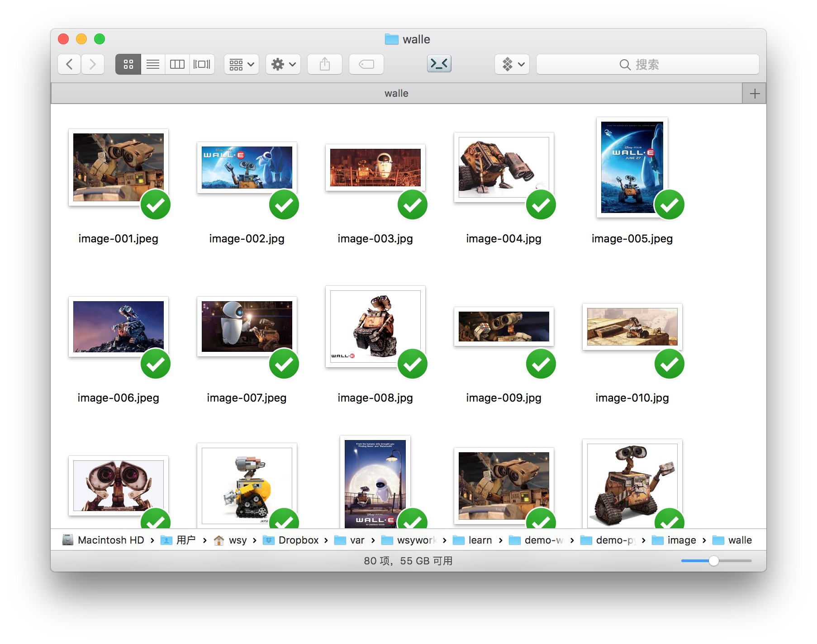
Task: Click the Macintosh HD disk in path bar
Action: coord(104,540)
